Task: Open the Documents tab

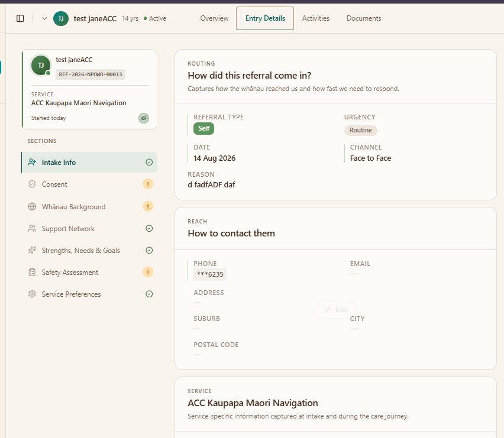Action: click(364, 18)
